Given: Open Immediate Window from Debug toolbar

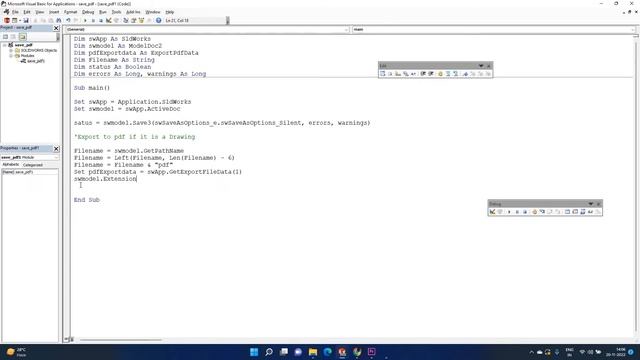Looking at the screenshot, I should pos(575,212).
